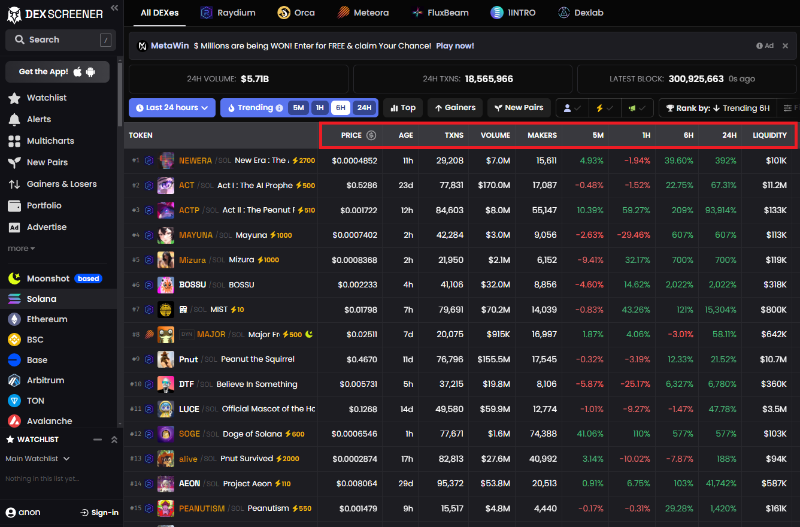The image size is (800, 527).
Task: Click Get the App! button
Action: [x=57, y=72]
